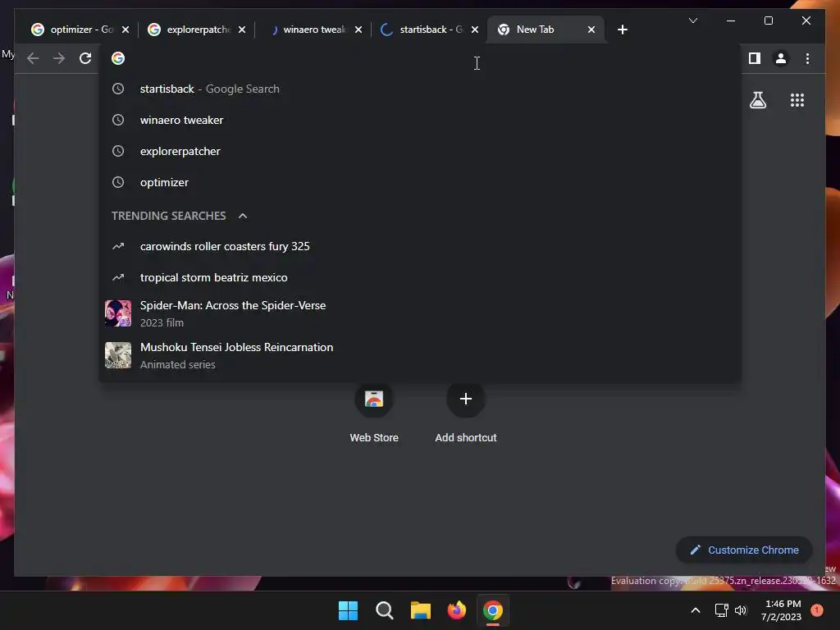Select the winaero tweaker suggestion
The width and height of the screenshot is (840, 630).
420,120
